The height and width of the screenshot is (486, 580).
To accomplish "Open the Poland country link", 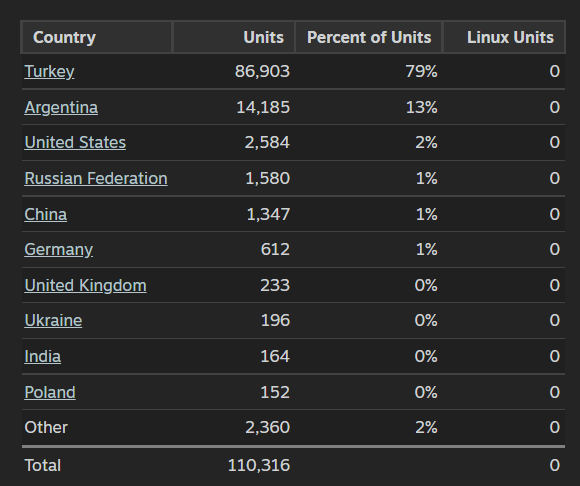I will (x=50, y=392).
